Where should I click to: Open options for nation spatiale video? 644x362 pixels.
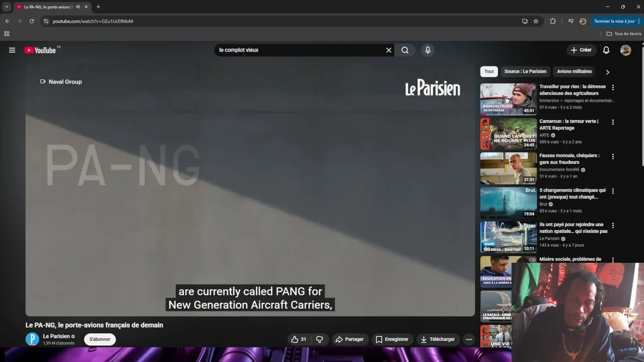click(613, 225)
